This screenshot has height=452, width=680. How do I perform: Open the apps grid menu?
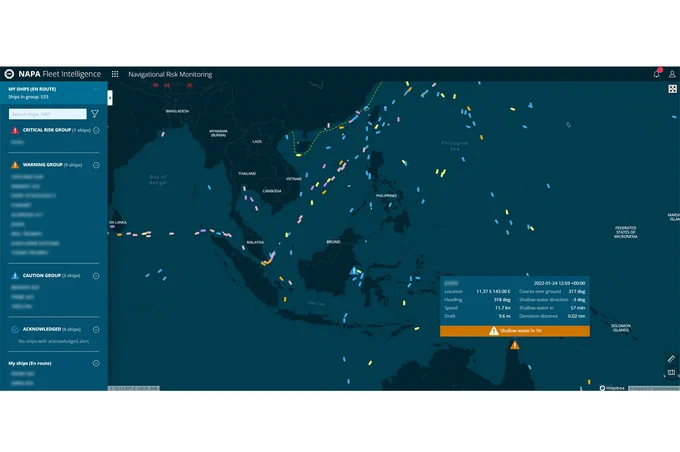coord(115,74)
